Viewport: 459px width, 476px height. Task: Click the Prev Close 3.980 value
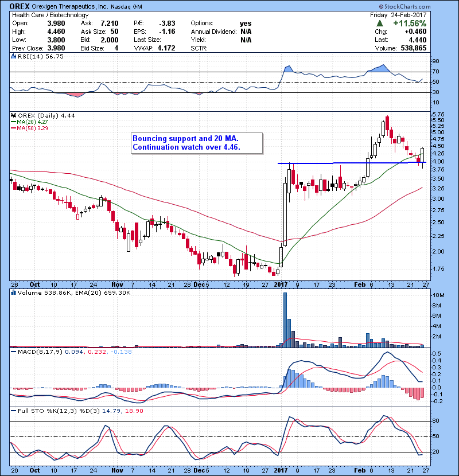point(56,48)
